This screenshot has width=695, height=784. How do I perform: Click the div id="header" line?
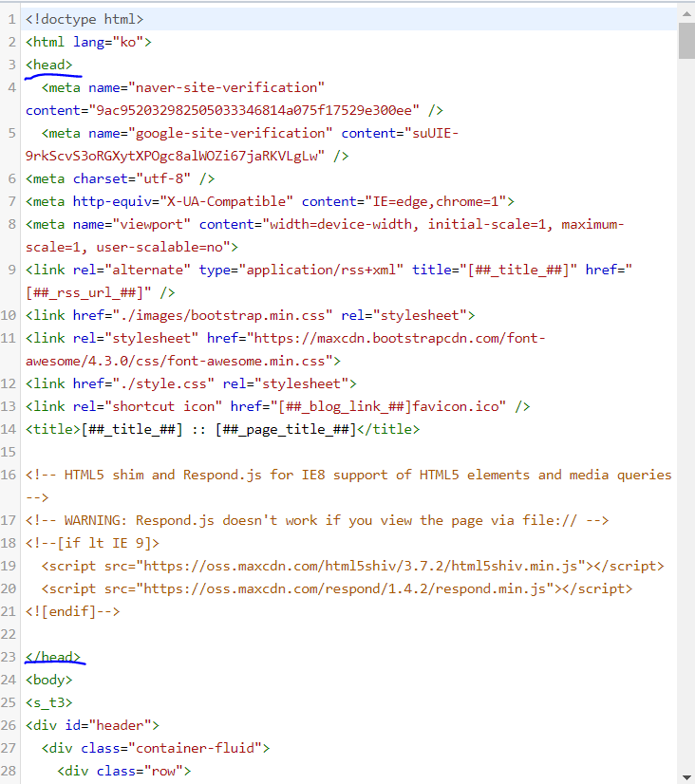(92, 725)
